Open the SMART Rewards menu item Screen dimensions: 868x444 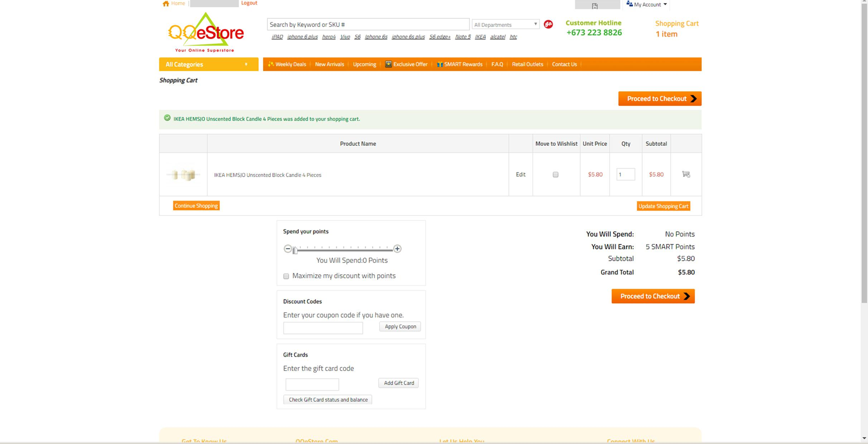tap(463, 64)
